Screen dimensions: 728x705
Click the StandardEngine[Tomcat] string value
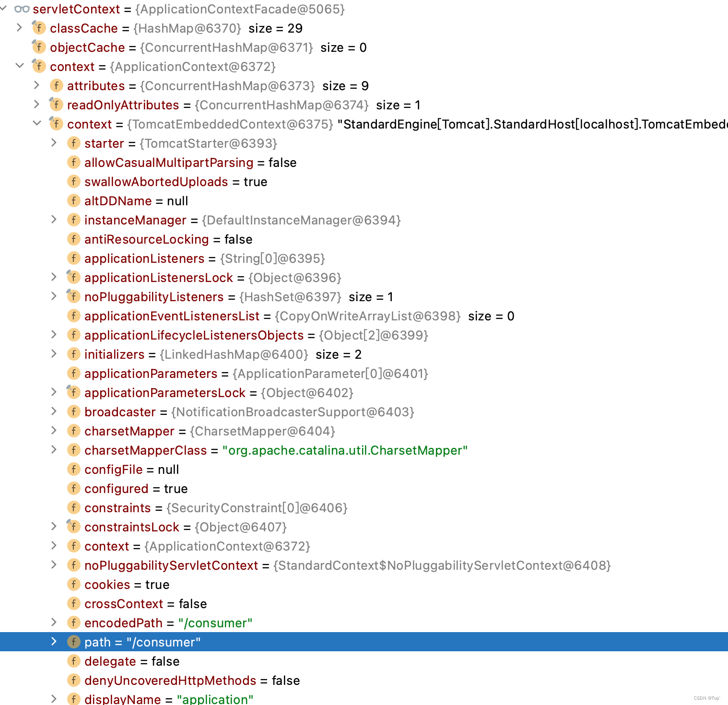[532, 124]
